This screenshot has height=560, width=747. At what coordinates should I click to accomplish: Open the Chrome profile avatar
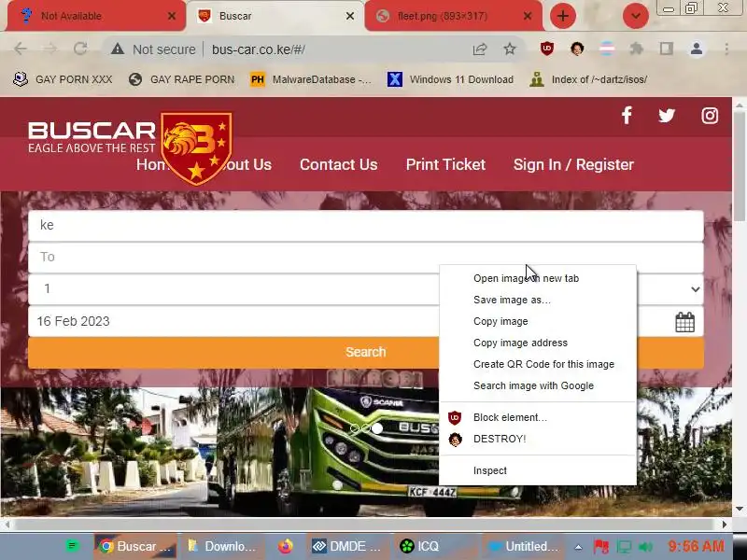tap(696, 49)
